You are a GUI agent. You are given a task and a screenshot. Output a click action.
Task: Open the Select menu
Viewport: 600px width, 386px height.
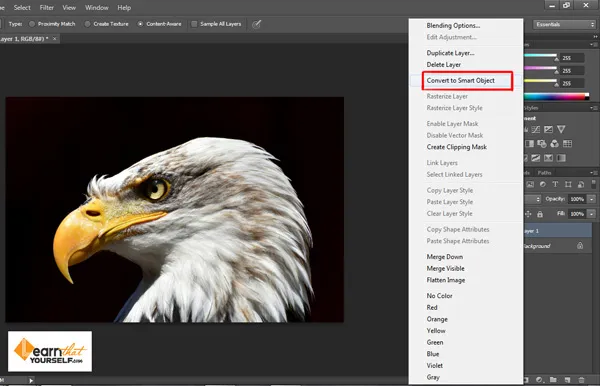(22, 8)
